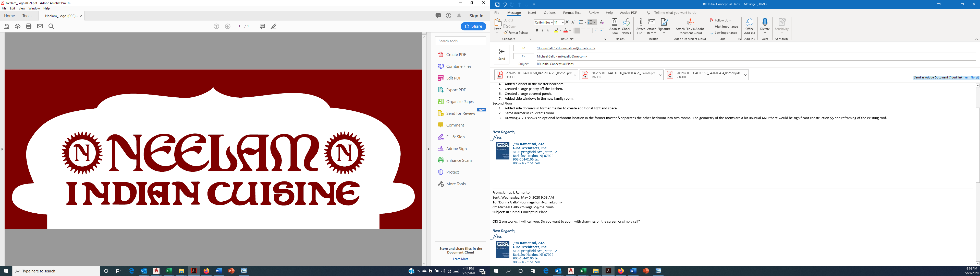Open font size dropdown showing 11

coord(562,22)
